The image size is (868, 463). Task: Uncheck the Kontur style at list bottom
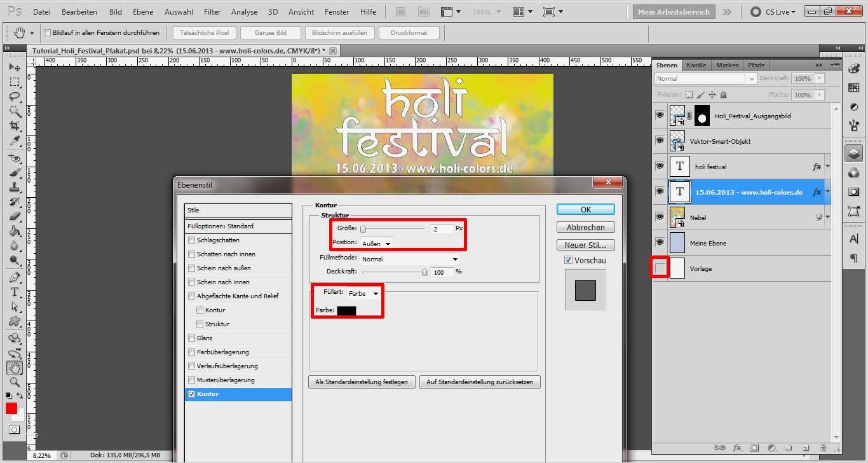192,394
